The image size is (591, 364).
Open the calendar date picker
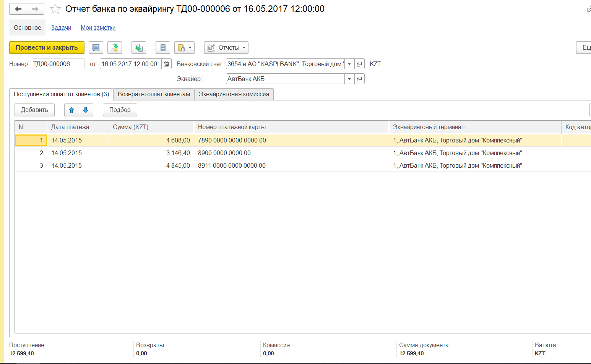[x=166, y=64]
